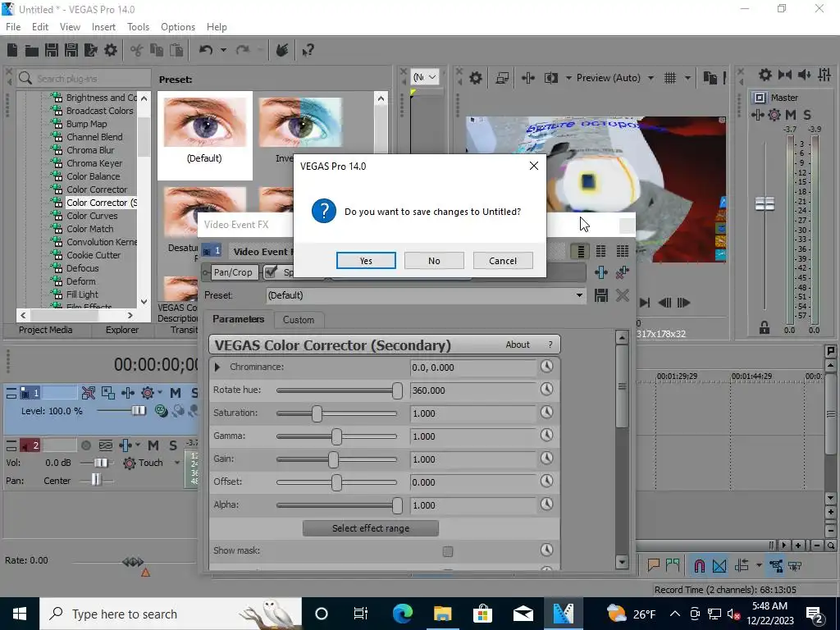Open the preview grid overlay dropdown arrow

click(687, 78)
